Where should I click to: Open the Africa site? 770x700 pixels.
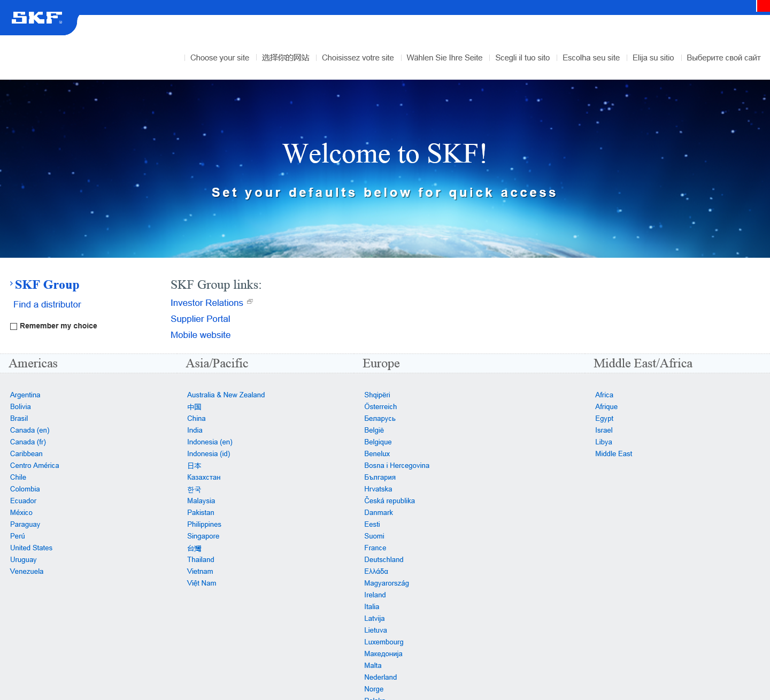coord(604,395)
